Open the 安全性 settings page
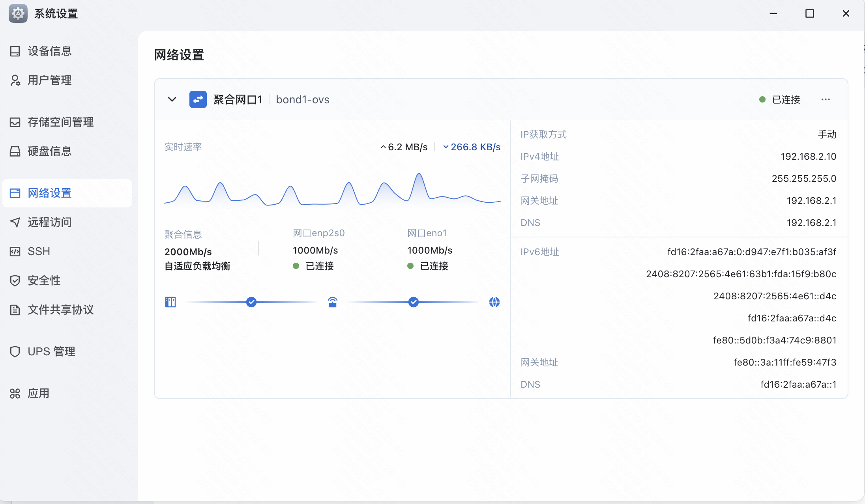This screenshot has width=865, height=504. click(67, 281)
